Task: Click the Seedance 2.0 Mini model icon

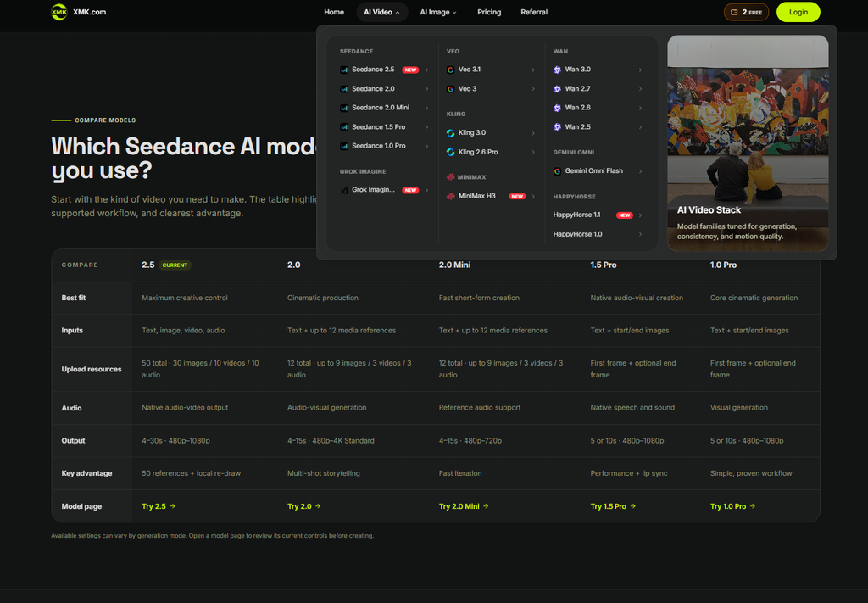Action: click(x=344, y=108)
